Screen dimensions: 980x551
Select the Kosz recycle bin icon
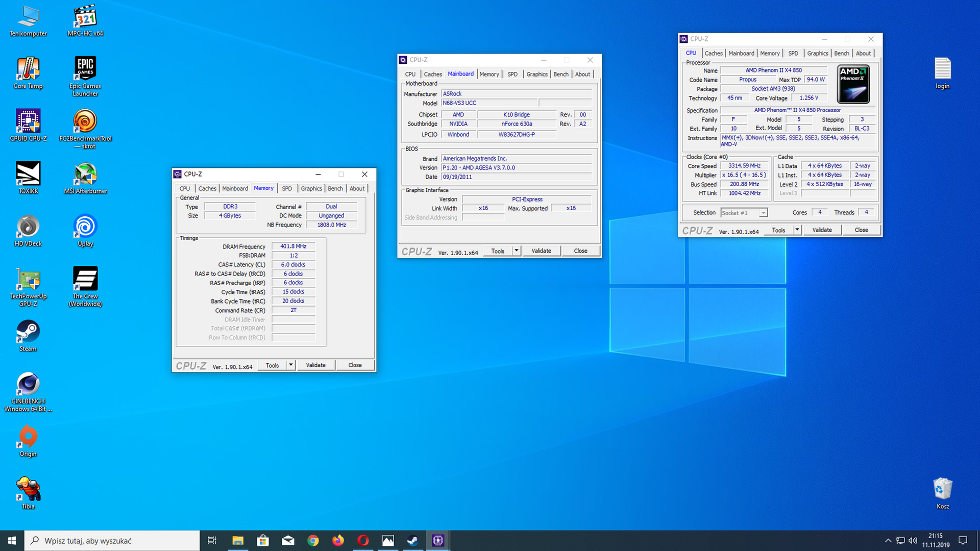pos(942,493)
